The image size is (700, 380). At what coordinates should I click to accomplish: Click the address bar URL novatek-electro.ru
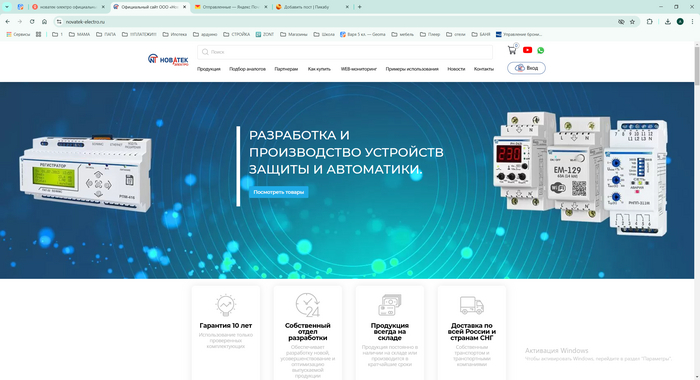(x=85, y=21)
